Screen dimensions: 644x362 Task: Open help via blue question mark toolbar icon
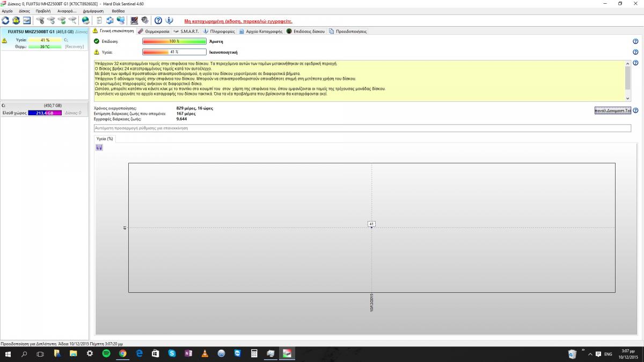(x=158, y=20)
